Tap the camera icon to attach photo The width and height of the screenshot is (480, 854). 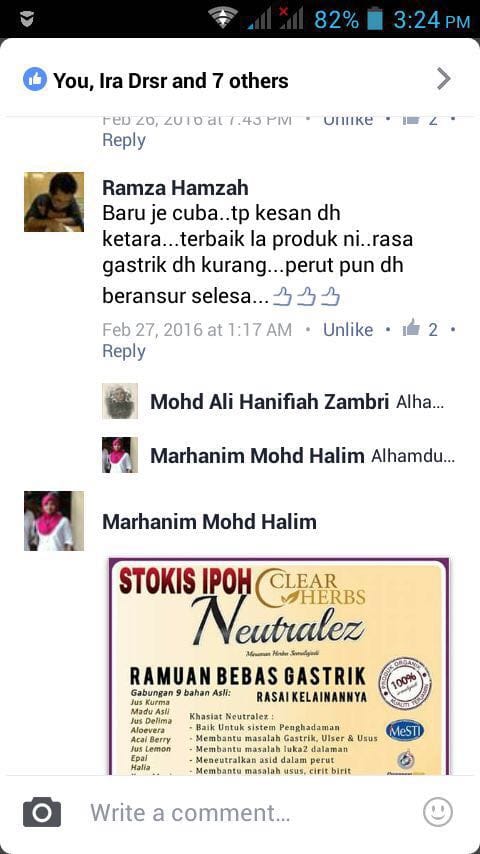pos(42,813)
